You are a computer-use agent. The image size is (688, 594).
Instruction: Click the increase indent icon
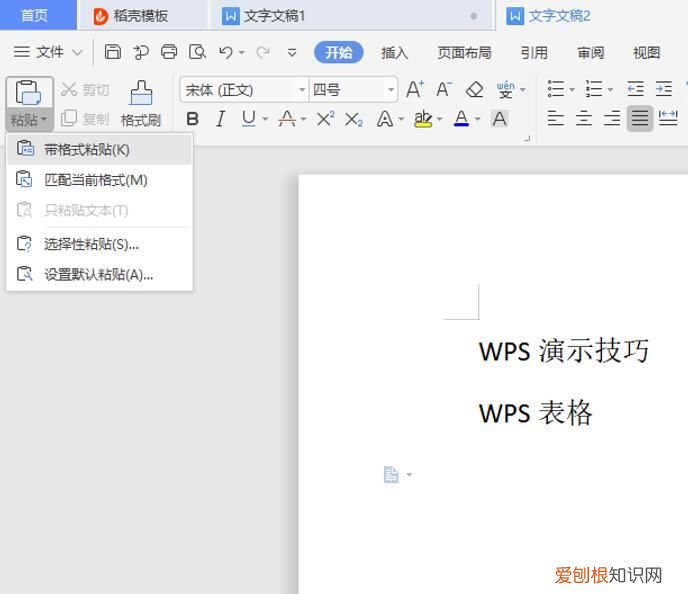pyautogui.click(x=664, y=89)
